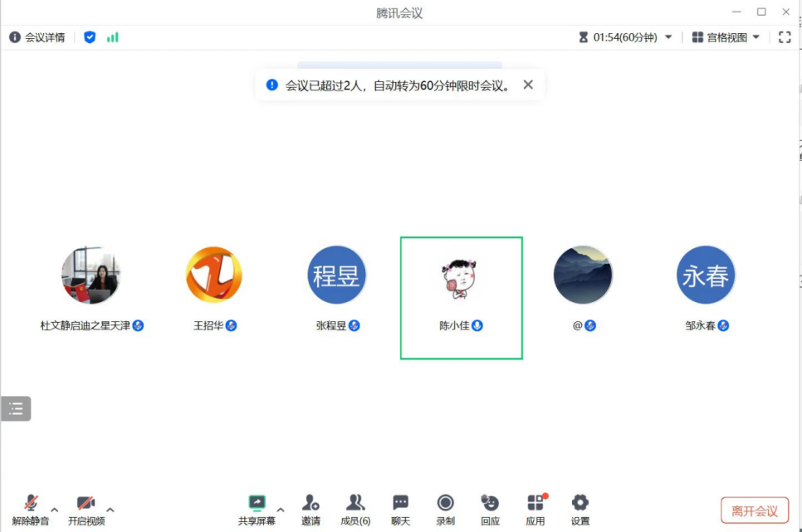Viewport: 802px width, 532px height.
Task: Select the @ user's mountain avatar
Action: coord(583,276)
